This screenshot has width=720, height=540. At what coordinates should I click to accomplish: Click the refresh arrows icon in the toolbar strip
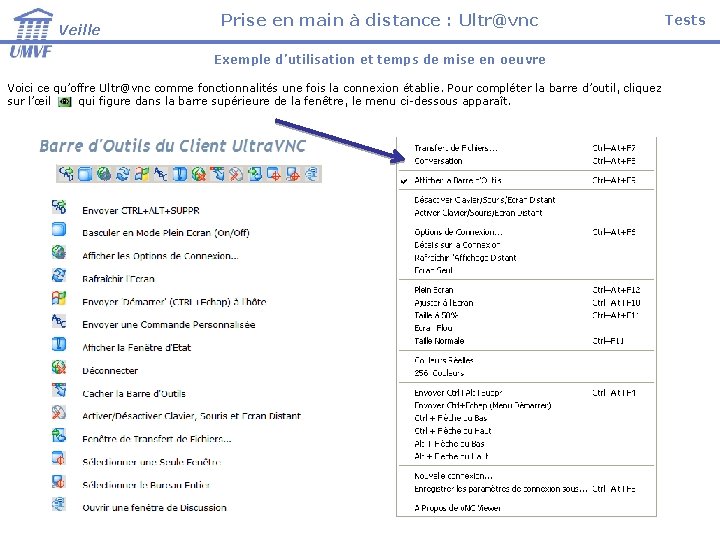pyautogui.click(x=123, y=174)
